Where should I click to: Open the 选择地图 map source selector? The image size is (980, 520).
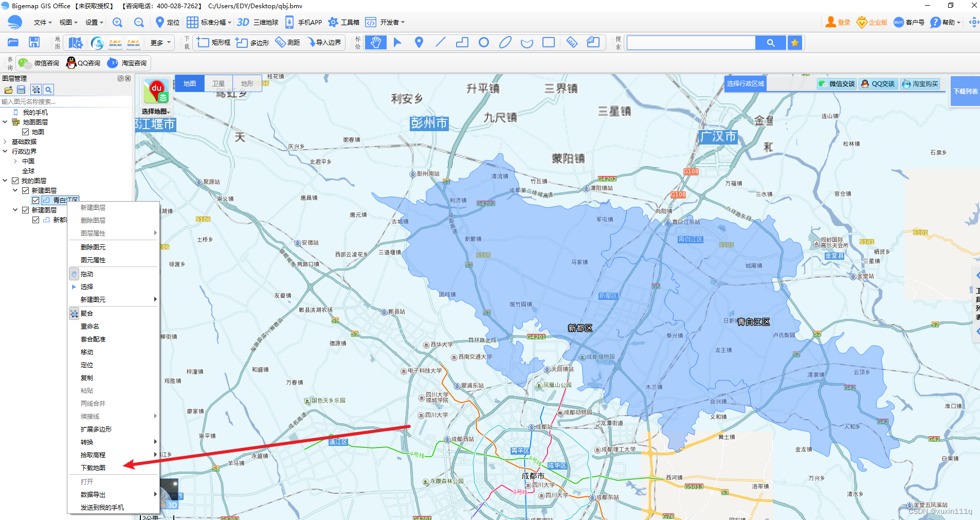155,111
